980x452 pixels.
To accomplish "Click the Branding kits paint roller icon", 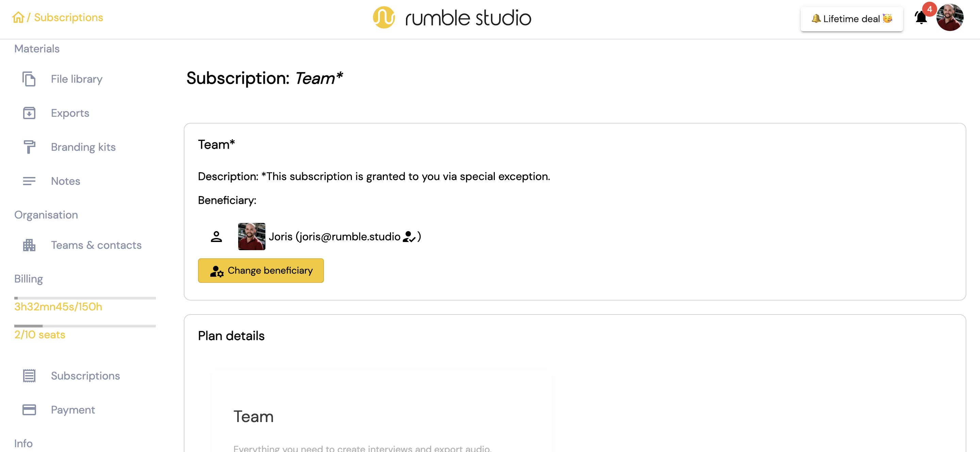I will 29,147.
